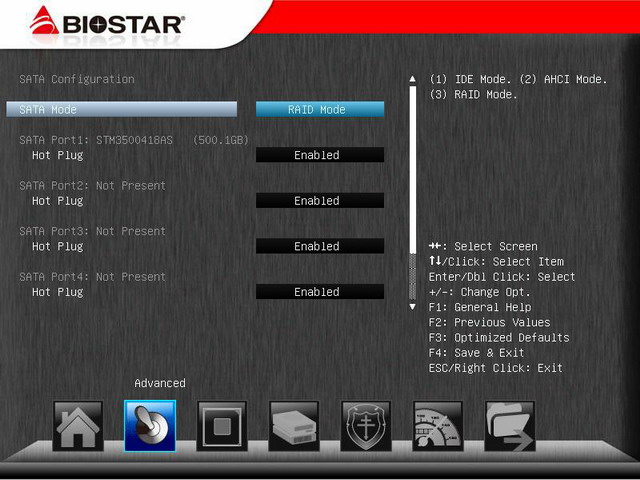640x480 pixels.
Task: Click the Biostar logo
Action: [107, 21]
